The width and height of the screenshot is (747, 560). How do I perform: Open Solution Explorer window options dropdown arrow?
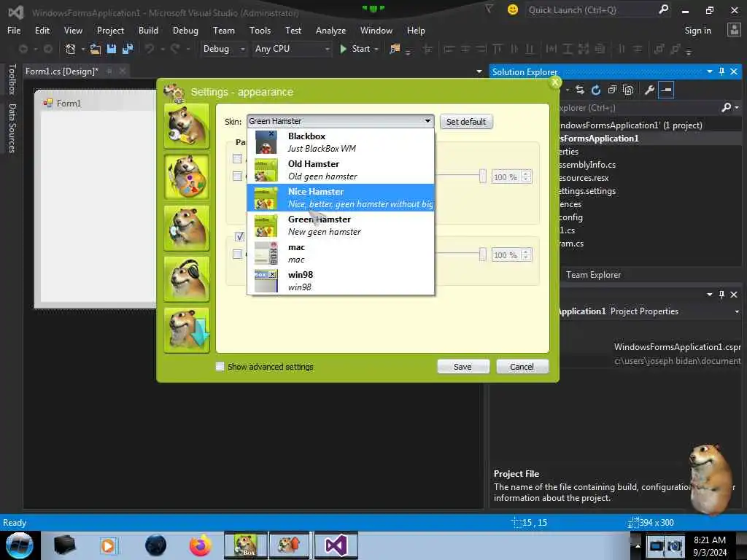click(x=709, y=71)
